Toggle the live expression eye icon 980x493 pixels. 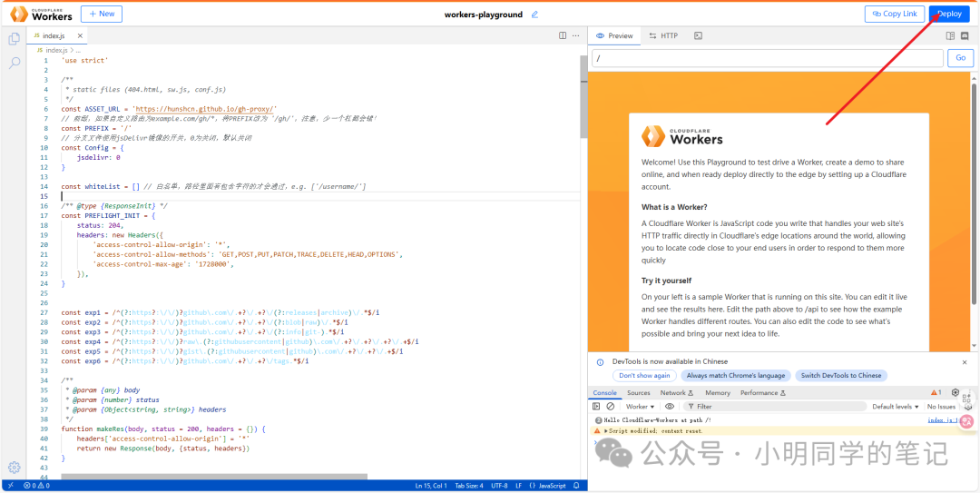(x=670, y=406)
